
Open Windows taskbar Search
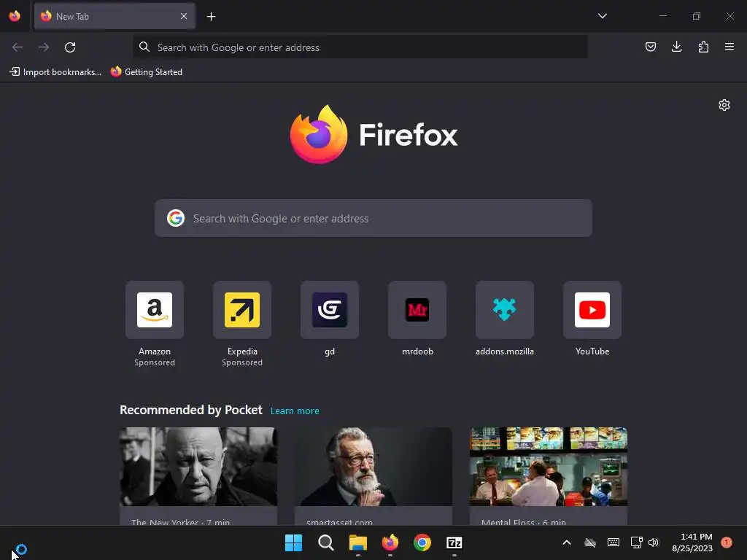pos(326,542)
